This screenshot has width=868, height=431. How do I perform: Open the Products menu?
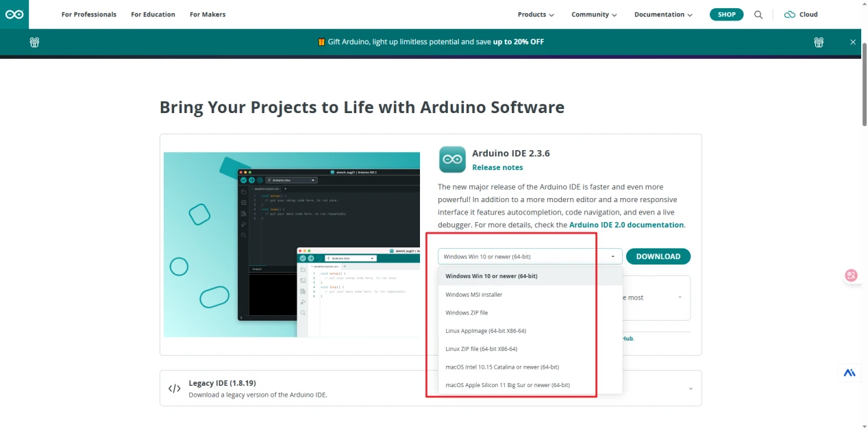coord(536,14)
